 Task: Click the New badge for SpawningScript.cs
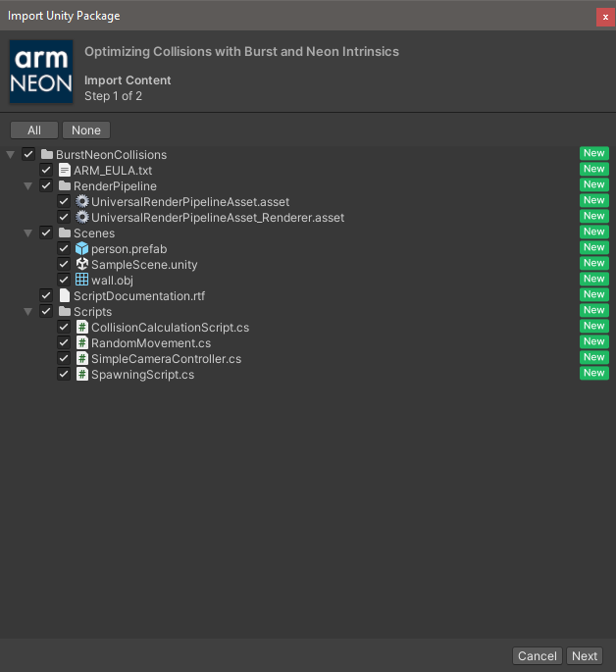click(x=594, y=373)
